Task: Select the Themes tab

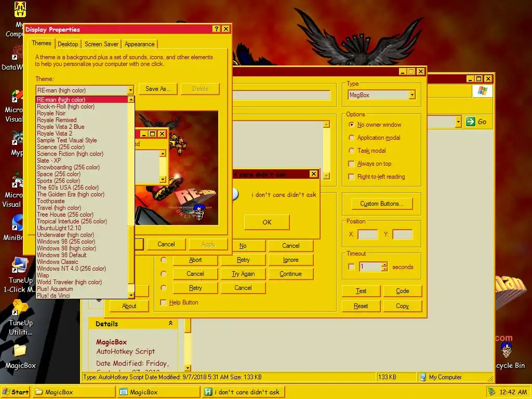Action: (41, 43)
